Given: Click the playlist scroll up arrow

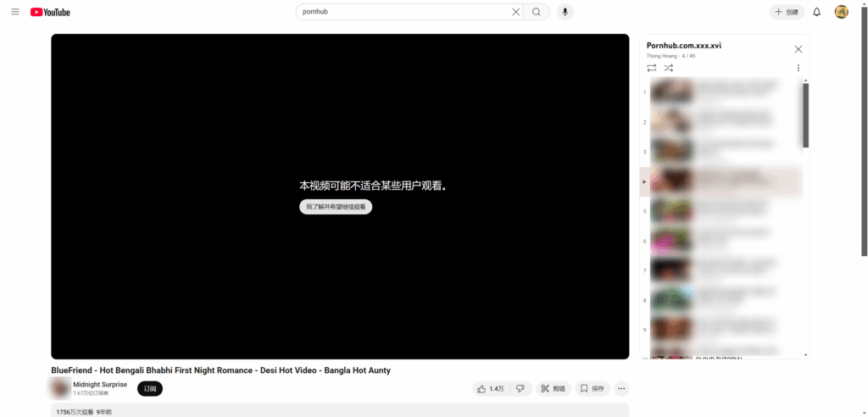Looking at the screenshot, I should [x=805, y=81].
